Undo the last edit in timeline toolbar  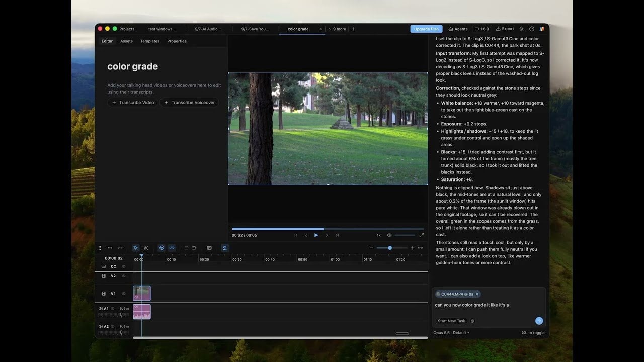pyautogui.click(x=110, y=248)
